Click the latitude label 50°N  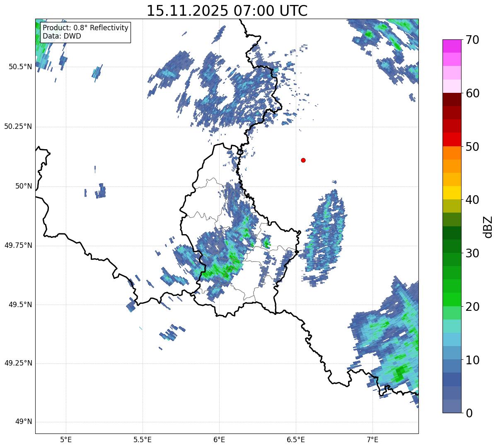[24, 186]
